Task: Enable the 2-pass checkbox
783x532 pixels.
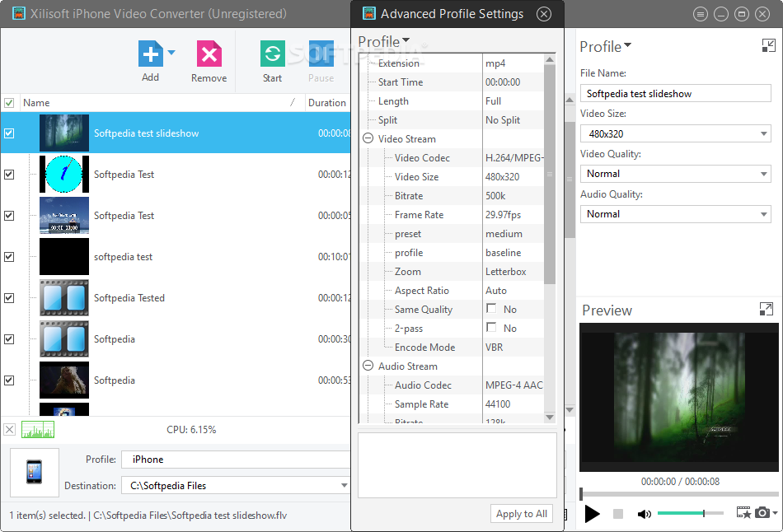Action: coord(491,328)
